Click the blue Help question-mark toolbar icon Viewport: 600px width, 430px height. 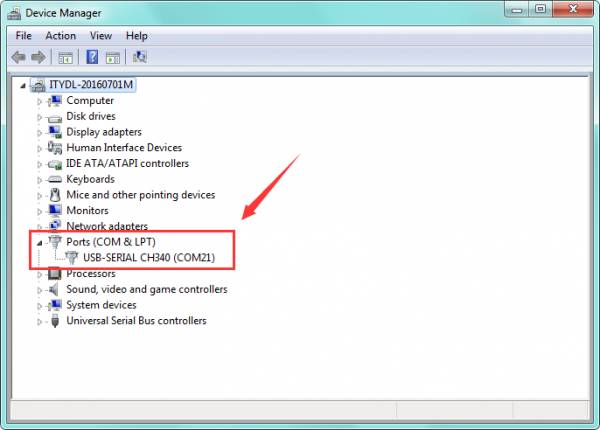[92, 57]
